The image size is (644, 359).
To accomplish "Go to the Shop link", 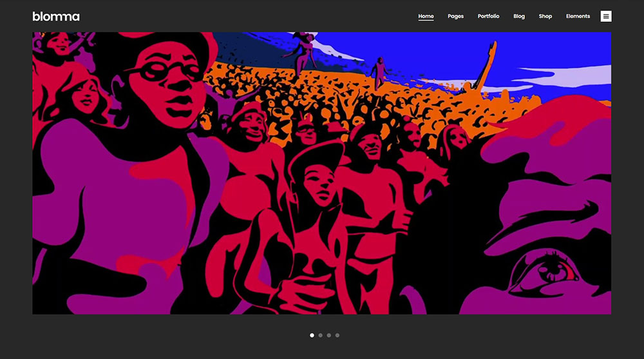I will [x=545, y=16].
